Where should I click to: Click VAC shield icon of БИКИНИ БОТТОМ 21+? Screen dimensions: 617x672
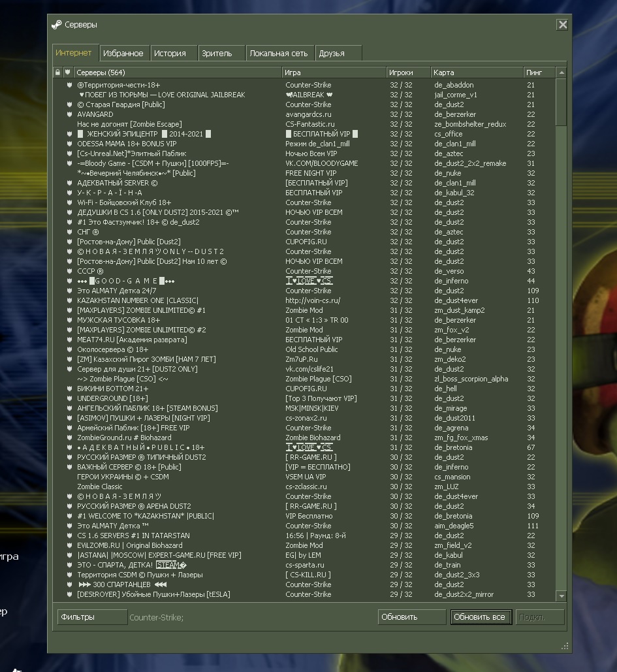point(69,389)
